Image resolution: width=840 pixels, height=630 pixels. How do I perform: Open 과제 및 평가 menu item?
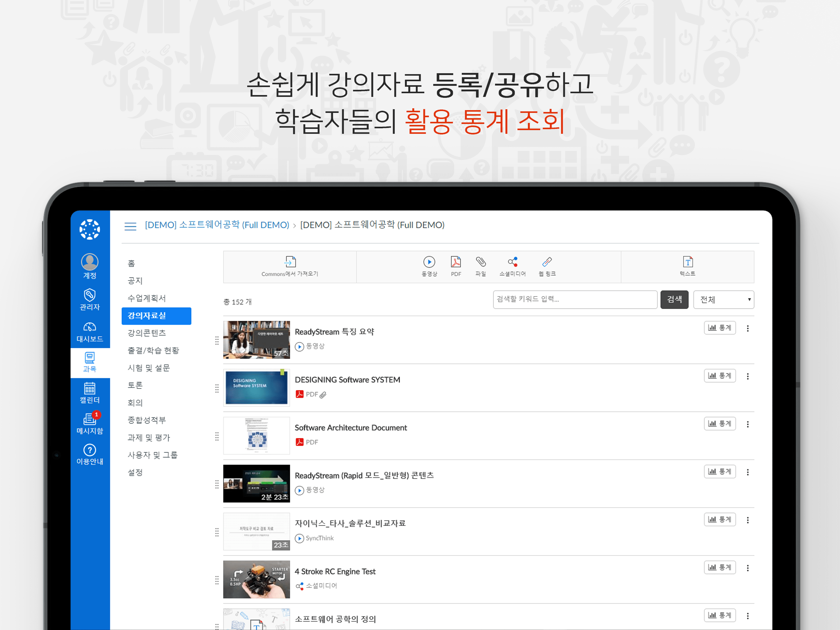(149, 438)
